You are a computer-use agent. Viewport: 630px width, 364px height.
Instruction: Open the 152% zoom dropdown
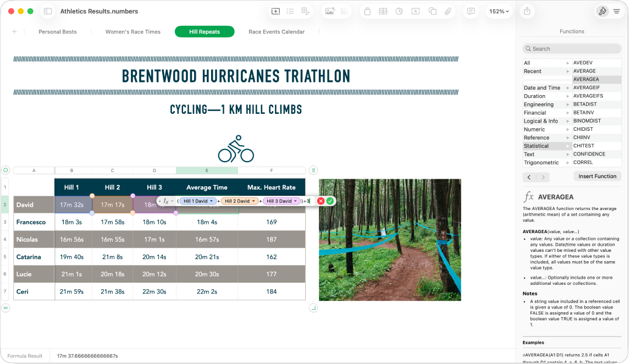point(499,11)
